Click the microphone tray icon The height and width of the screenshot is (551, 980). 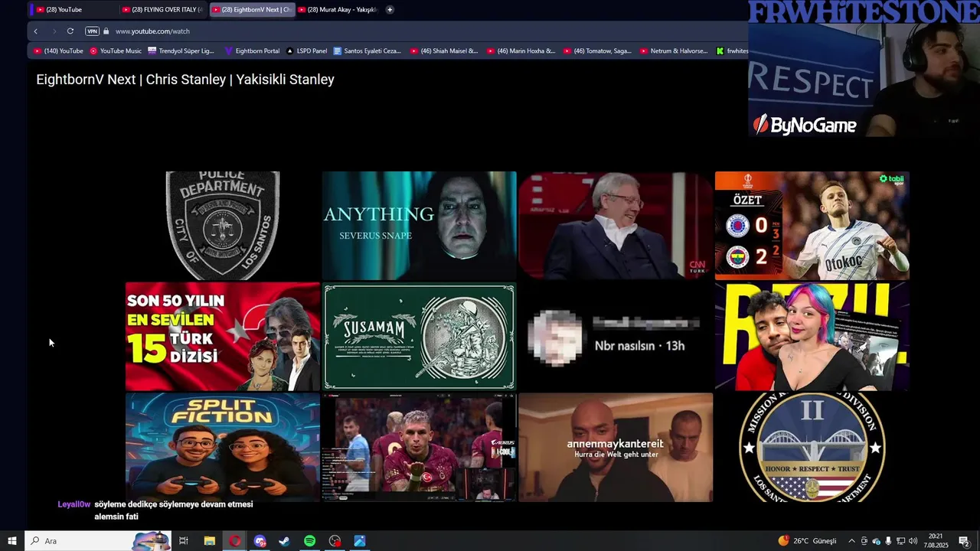888,541
